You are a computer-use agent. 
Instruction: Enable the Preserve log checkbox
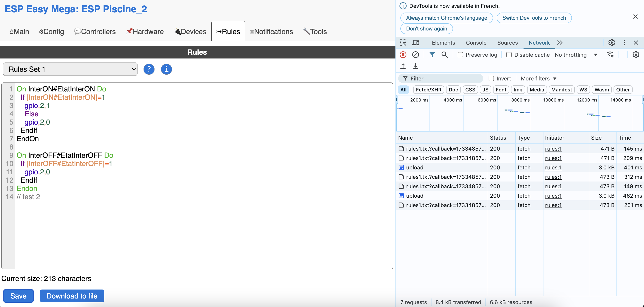[x=460, y=55]
